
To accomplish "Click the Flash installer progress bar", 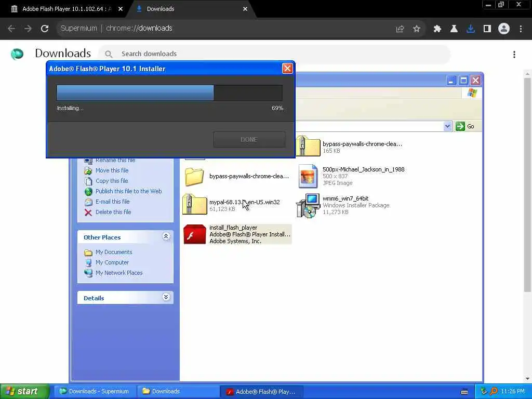I will coord(170,92).
